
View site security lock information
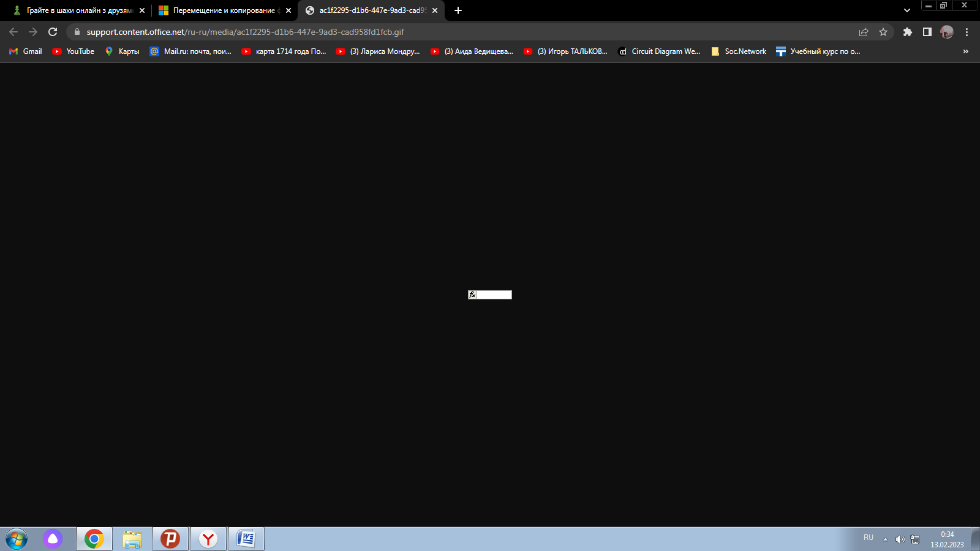coord(77,32)
